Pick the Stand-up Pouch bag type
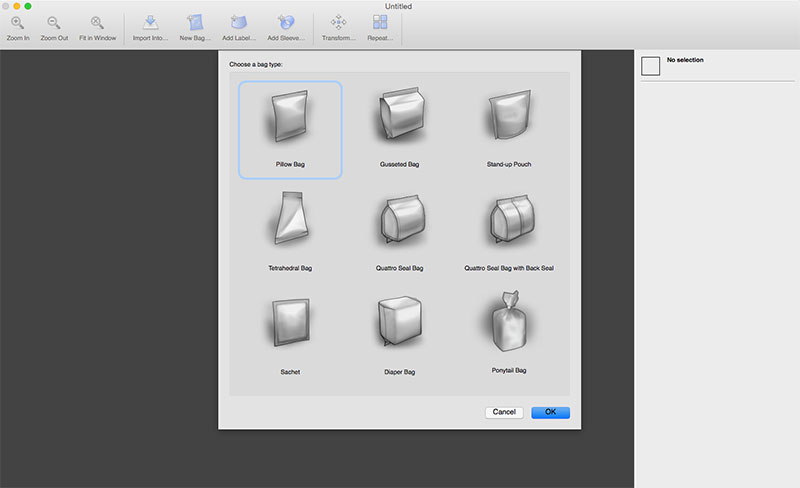800x488 pixels. [x=509, y=130]
